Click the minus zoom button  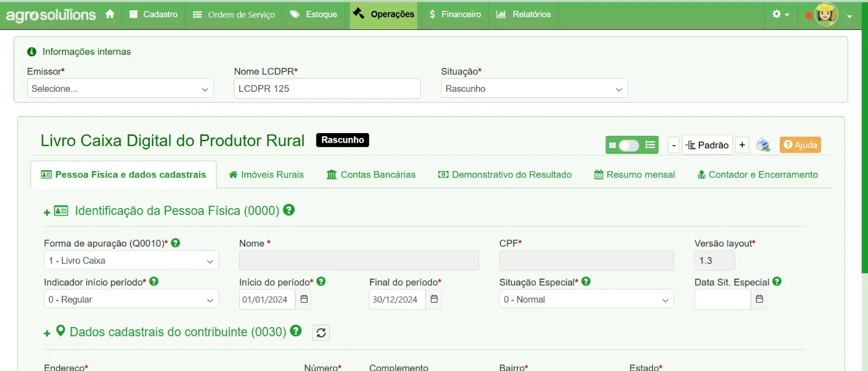pos(674,145)
